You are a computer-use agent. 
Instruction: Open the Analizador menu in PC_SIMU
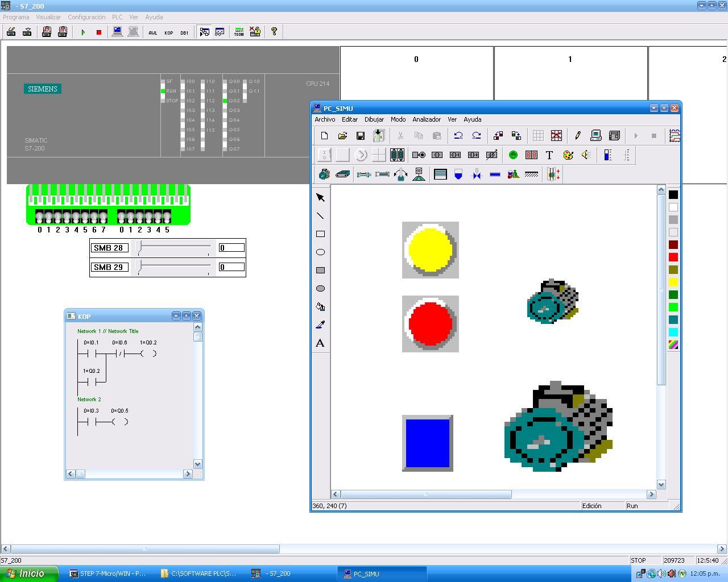427,119
